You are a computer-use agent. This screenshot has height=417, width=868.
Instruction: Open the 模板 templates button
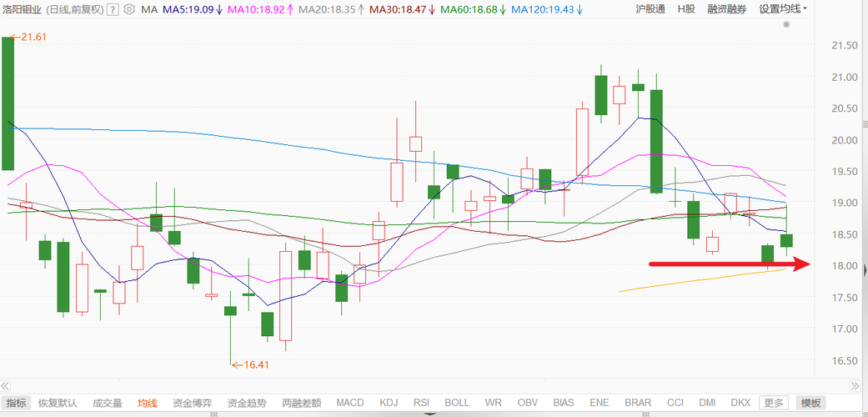[x=810, y=403]
